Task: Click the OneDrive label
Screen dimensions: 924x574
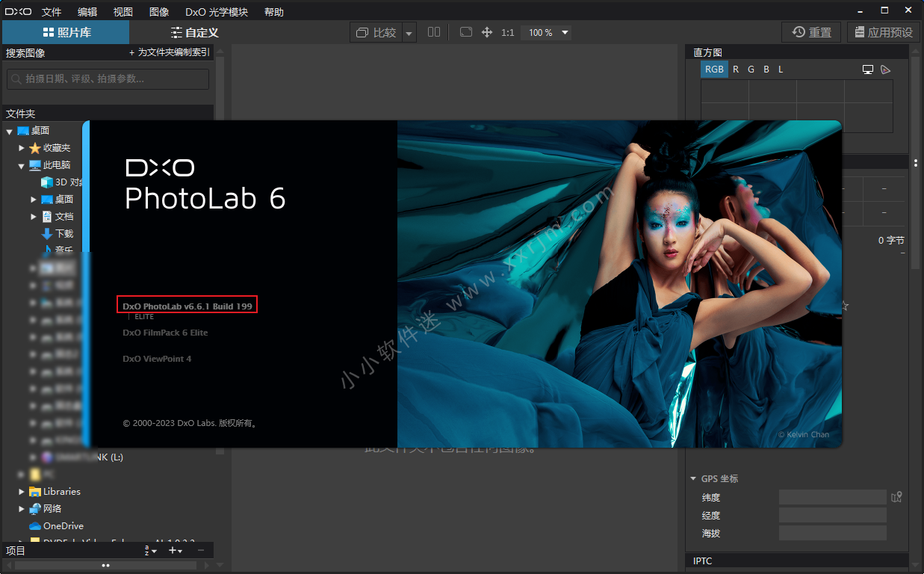Action: tap(63, 526)
